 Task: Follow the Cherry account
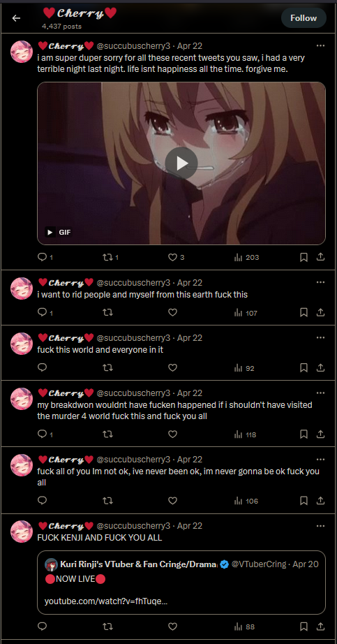[304, 18]
